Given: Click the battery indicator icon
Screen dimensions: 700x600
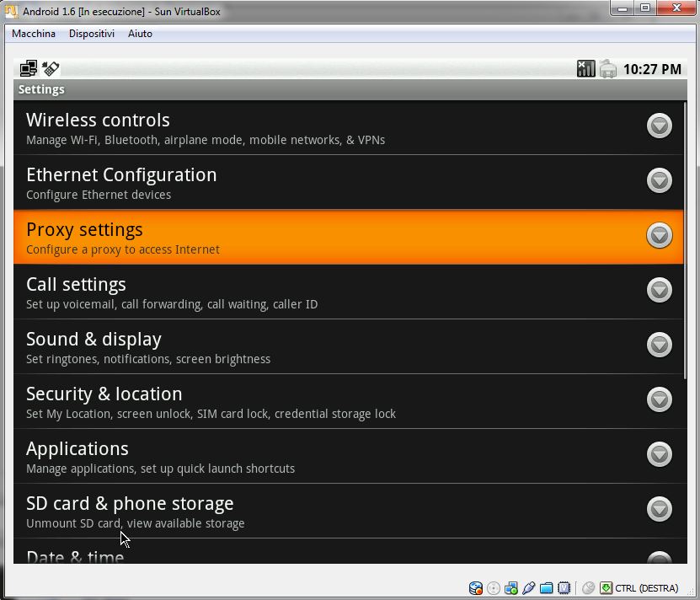Looking at the screenshot, I should pos(607,69).
